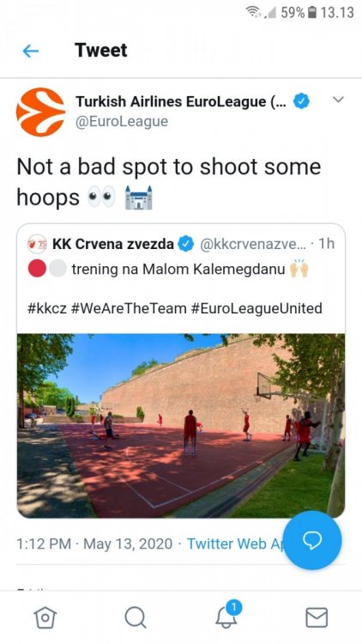This screenshot has height=644, width=362.
Task: Tap the Twitter Web App source link
Action: coord(237,544)
